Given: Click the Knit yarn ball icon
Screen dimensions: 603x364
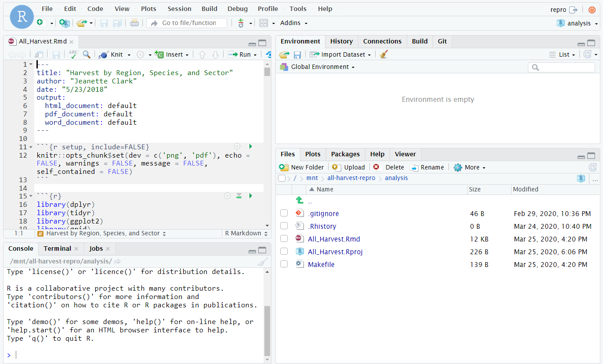Looking at the screenshot, I should tap(104, 54).
